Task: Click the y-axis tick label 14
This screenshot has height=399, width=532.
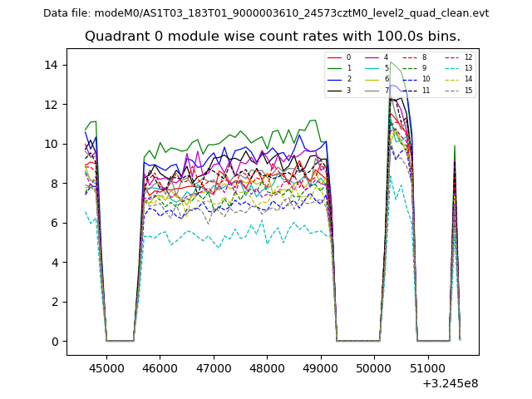Action: point(51,65)
